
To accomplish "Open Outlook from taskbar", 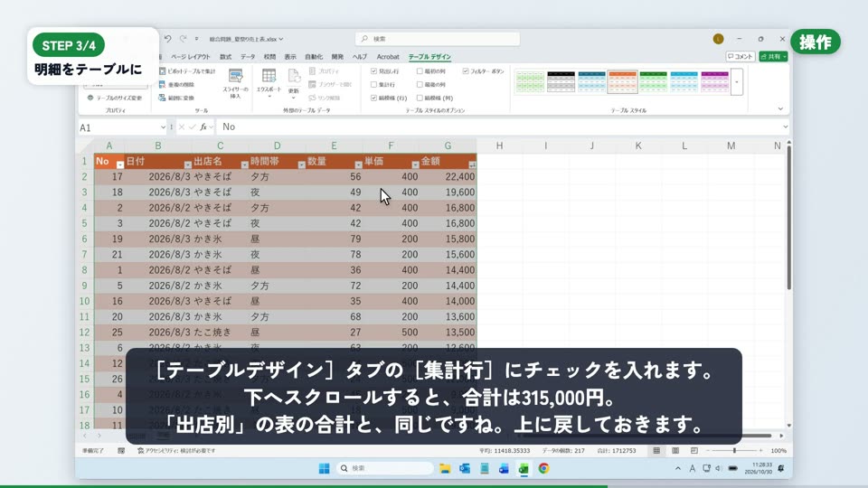I will [465, 469].
